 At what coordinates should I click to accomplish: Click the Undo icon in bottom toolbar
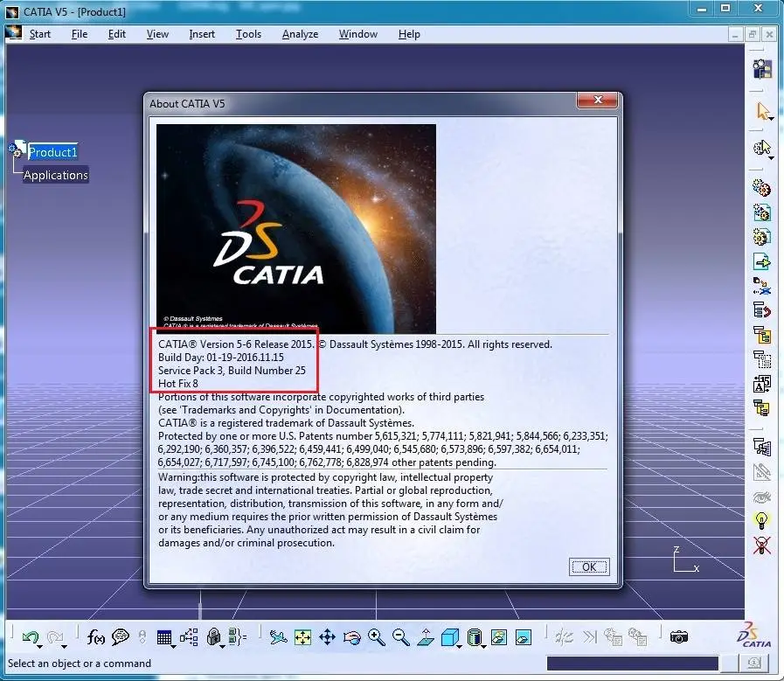[30, 636]
